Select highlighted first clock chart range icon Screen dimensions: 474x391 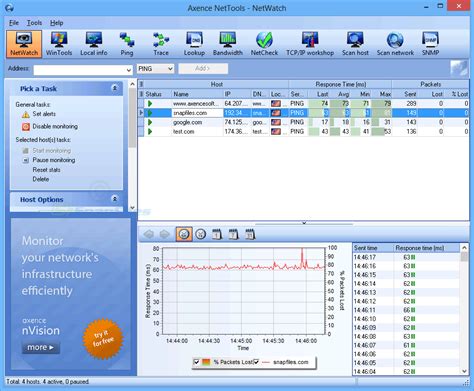click(184, 234)
